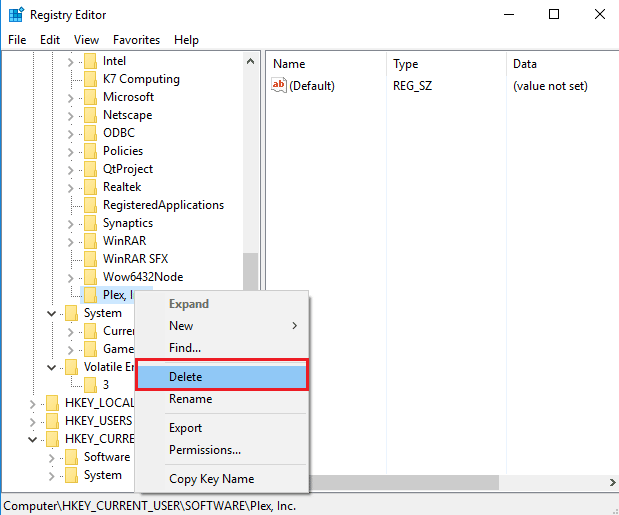Click the Data column header
Viewport: 619px width, 515px height.
(563, 64)
